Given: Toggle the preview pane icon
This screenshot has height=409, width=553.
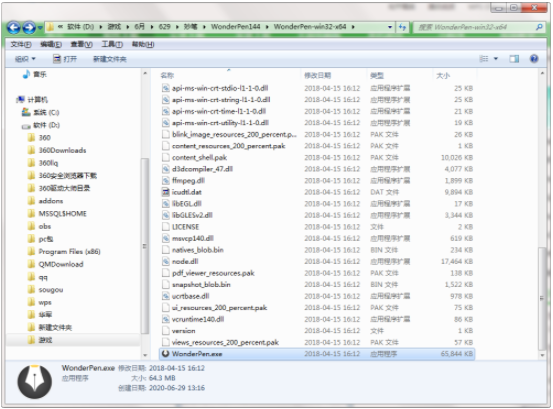Looking at the screenshot, I should coord(514,59).
